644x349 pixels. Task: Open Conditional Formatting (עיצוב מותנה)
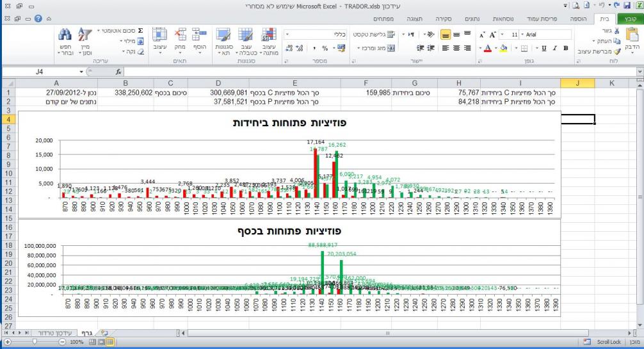click(270, 40)
